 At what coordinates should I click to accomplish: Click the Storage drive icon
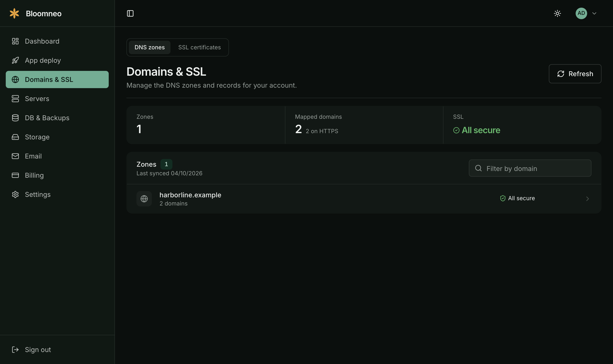15,137
